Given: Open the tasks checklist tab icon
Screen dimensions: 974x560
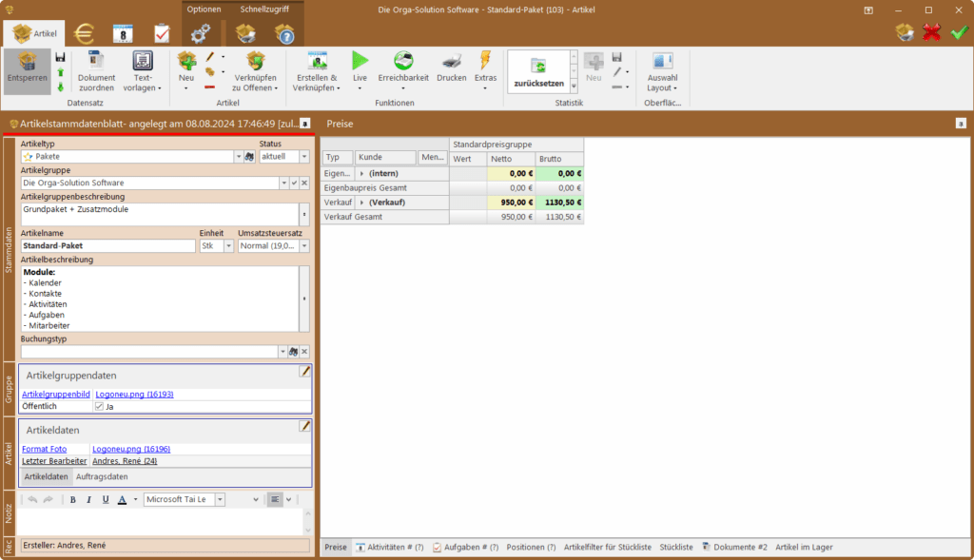Looking at the screenshot, I should [162, 33].
